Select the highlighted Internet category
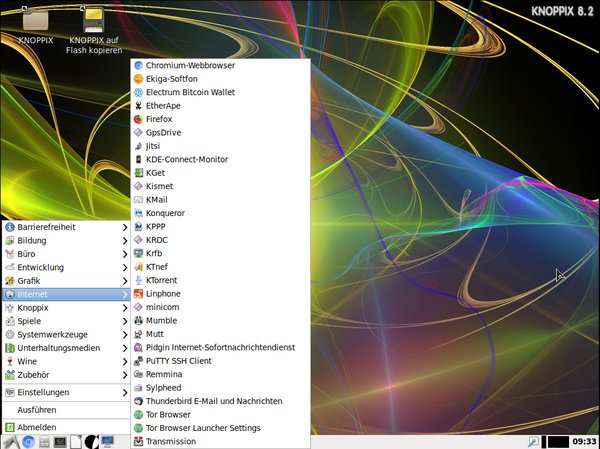The image size is (600, 449). 66,294
